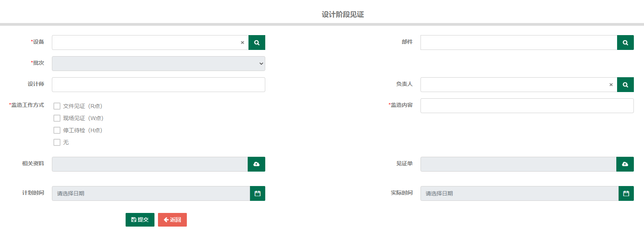Viewport: 644px width, 234px height.
Task: Click the search icon beside 负责人 field
Action: pos(625,85)
